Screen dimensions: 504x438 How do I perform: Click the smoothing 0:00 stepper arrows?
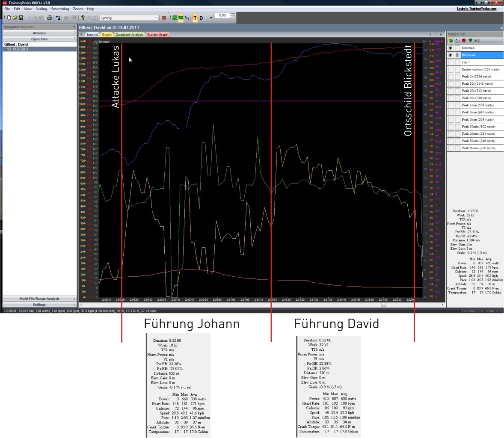click(232, 15)
